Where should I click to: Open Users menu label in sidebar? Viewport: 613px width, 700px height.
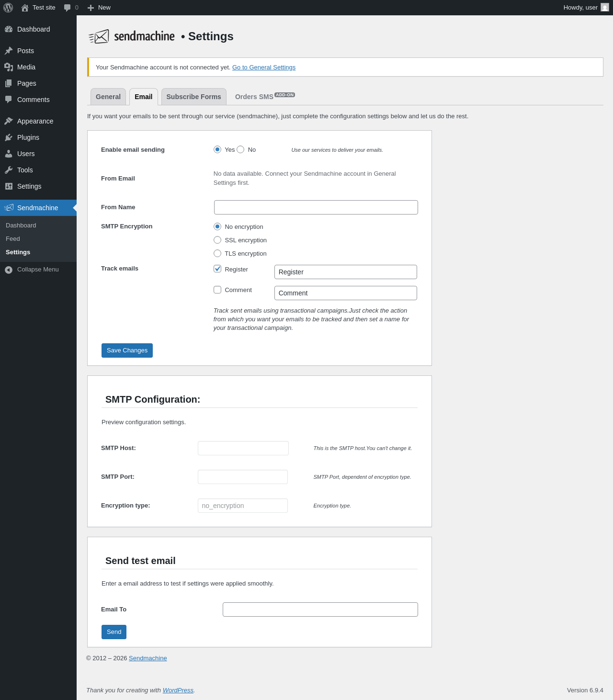point(26,154)
